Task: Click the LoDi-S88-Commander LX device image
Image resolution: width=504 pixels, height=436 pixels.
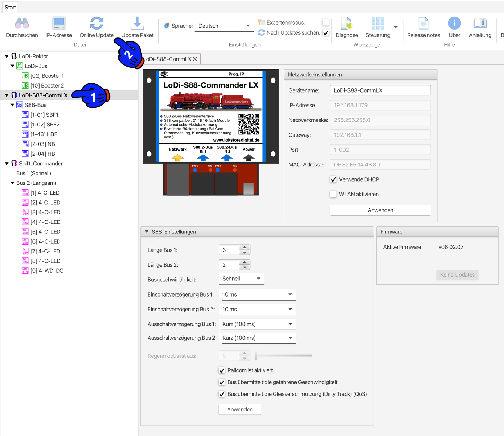Action: tap(211, 132)
